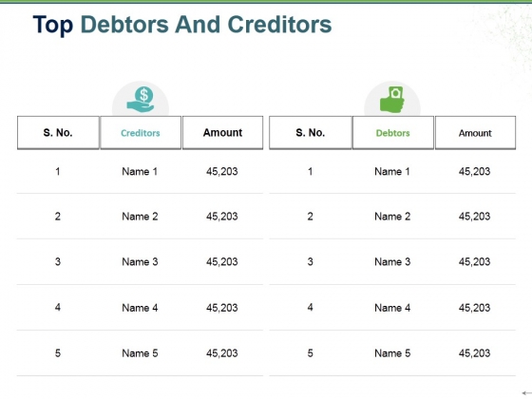Select Name 5 in the debtors table
Viewport: 532px width, 399px height.
[392, 352]
